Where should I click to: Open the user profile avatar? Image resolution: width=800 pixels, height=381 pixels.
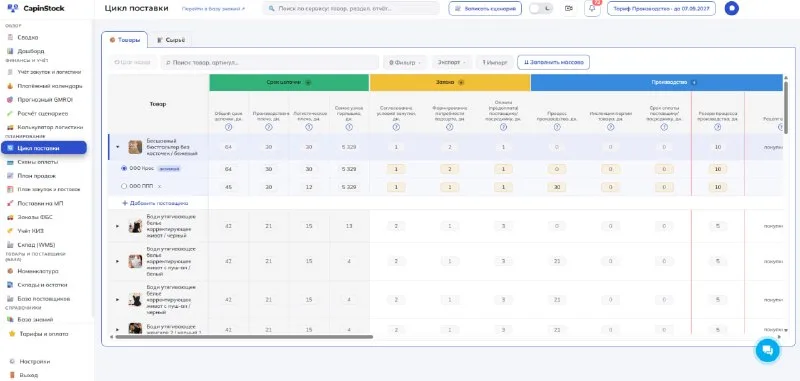732,8
